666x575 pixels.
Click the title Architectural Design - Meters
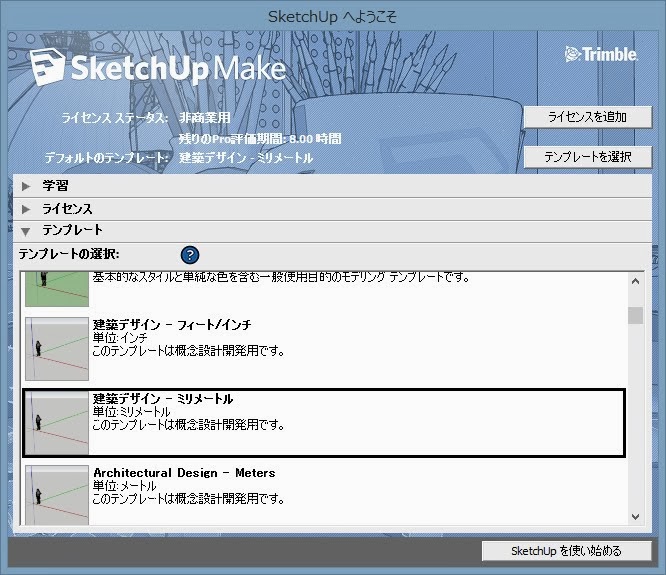(184, 473)
